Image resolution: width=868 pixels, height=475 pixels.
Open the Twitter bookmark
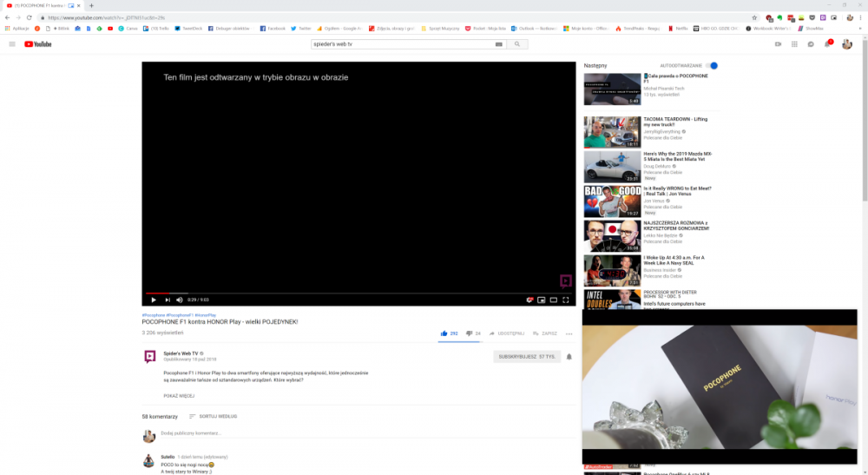click(301, 29)
